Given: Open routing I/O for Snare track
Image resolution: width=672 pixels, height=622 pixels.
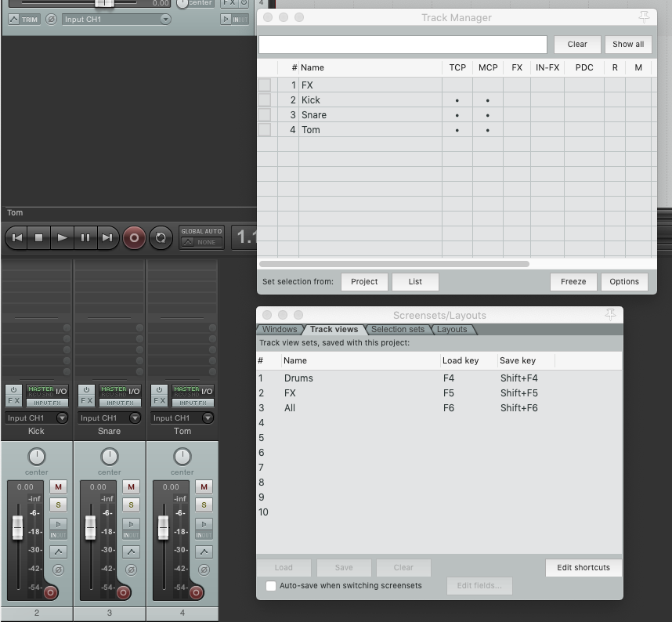Looking at the screenshot, I should 120,391.
